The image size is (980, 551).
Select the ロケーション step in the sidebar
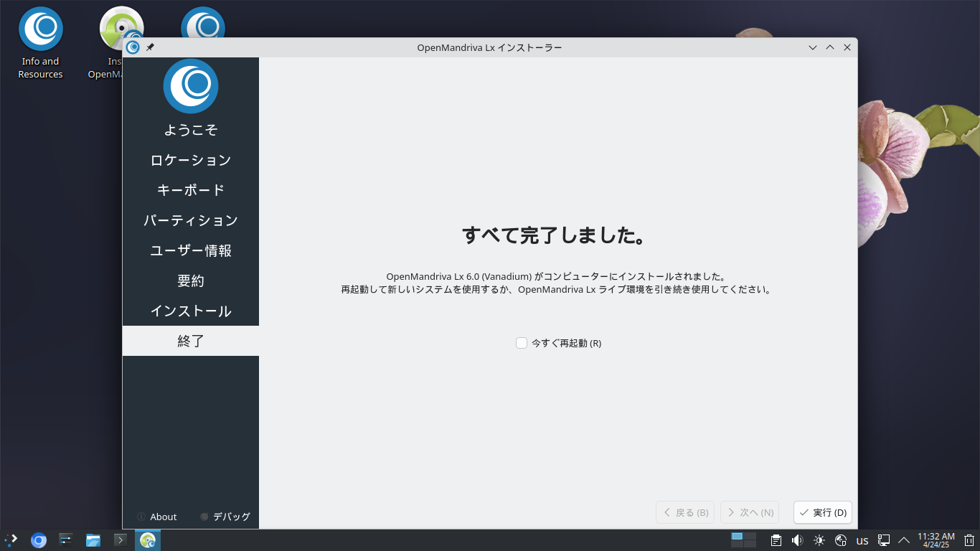point(191,160)
